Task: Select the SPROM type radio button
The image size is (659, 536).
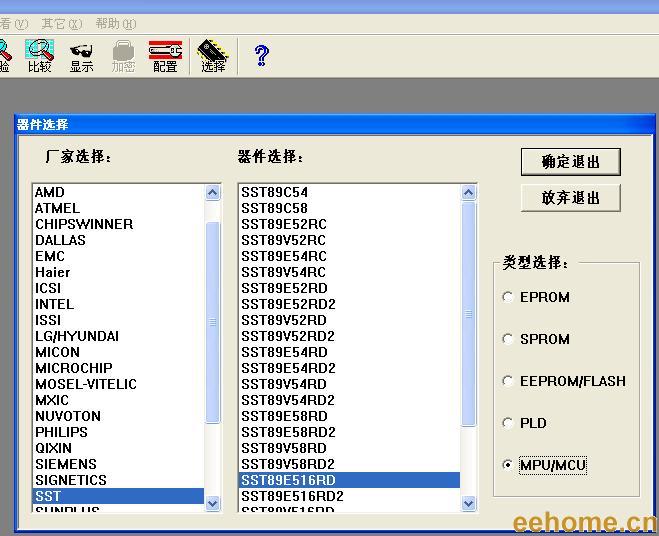Action: tap(508, 339)
